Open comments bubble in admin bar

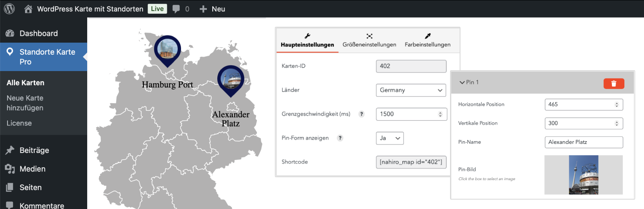[x=176, y=9]
